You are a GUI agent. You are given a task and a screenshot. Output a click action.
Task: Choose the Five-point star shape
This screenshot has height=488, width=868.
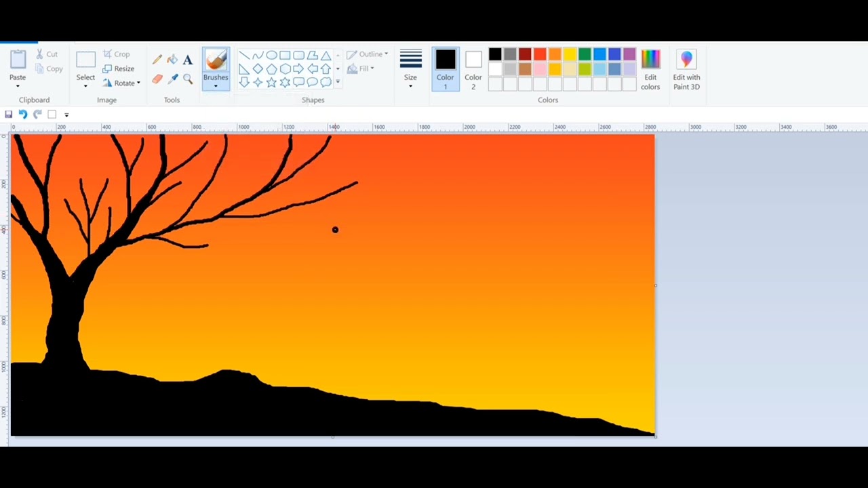pos(271,83)
